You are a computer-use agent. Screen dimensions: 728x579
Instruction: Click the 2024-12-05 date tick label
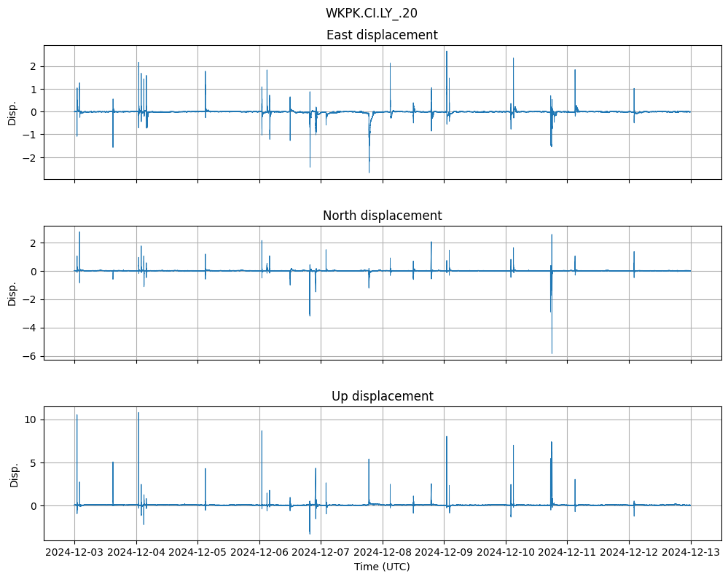tap(198, 553)
